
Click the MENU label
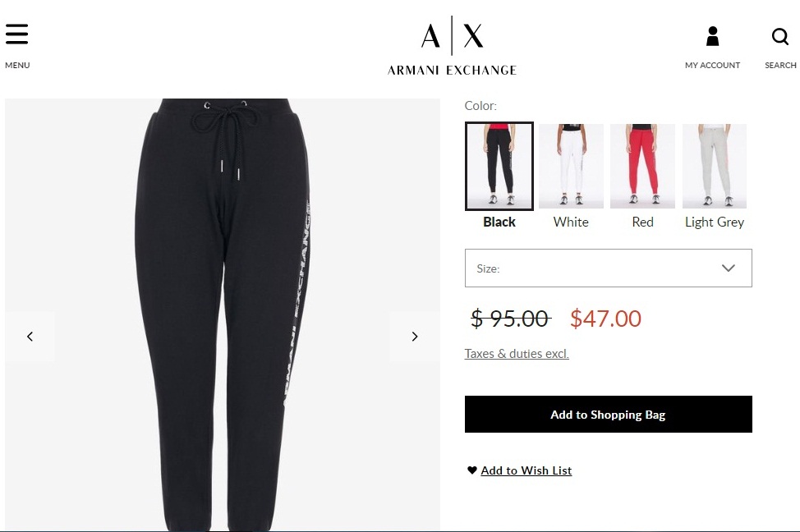pyautogui.click(x=17, y=66)
